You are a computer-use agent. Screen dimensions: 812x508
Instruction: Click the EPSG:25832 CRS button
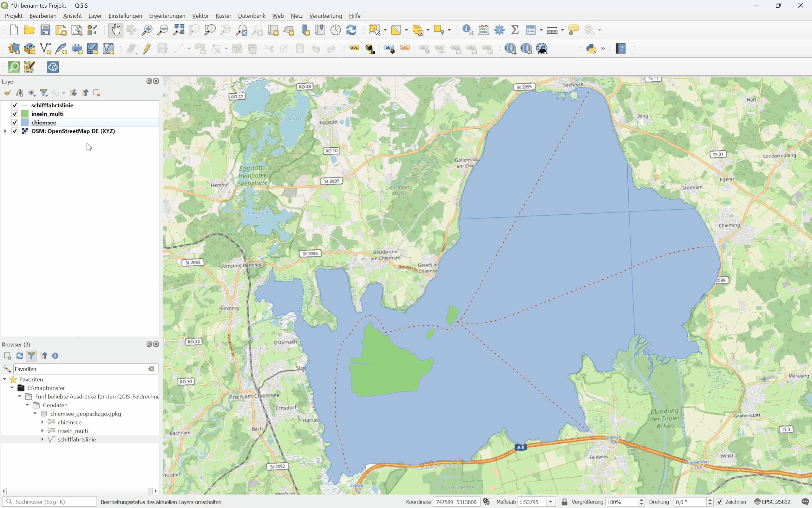pyautogui.click(x=772, y=502)
